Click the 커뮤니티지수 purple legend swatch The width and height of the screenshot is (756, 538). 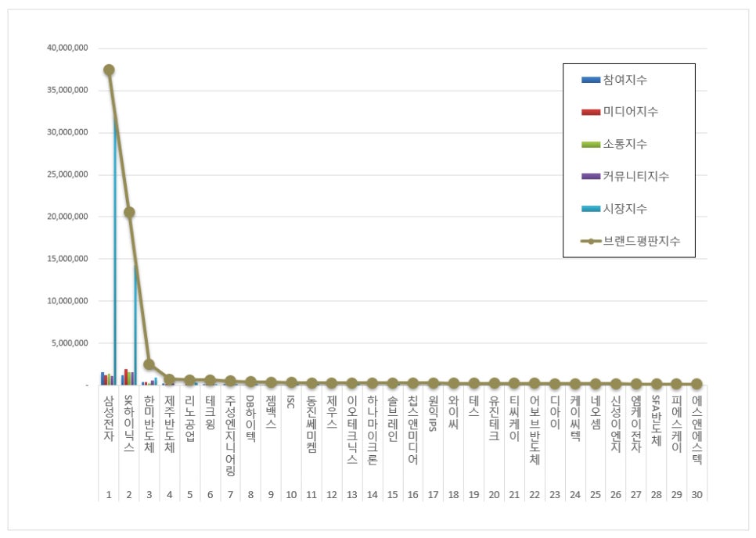point(591,177)
